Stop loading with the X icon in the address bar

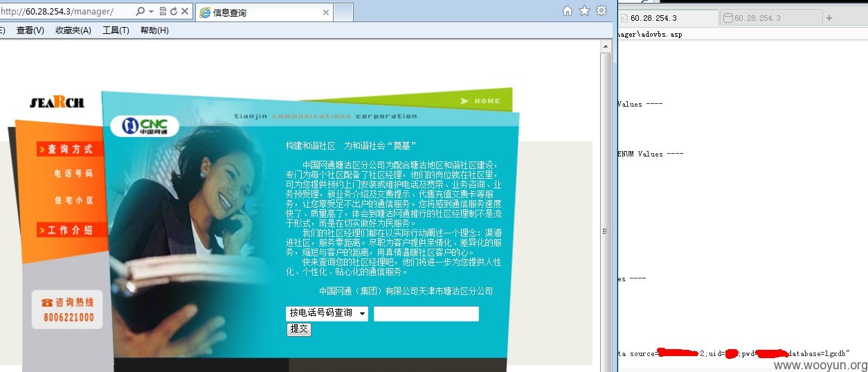point(185,12)
